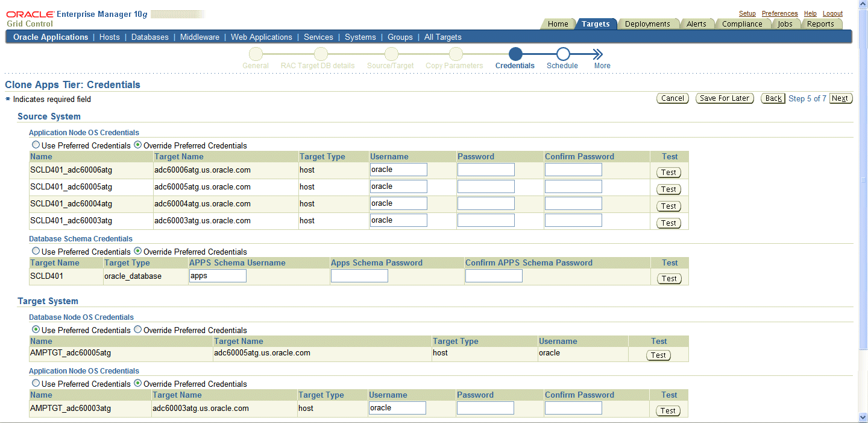Click the Credentials step circle
Viewport: 868px width, 423px height.
pos(515,54)
